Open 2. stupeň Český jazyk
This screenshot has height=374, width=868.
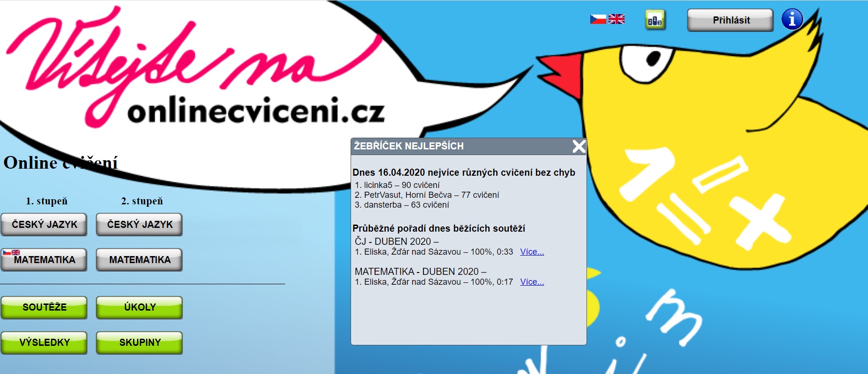pos(140,225)
